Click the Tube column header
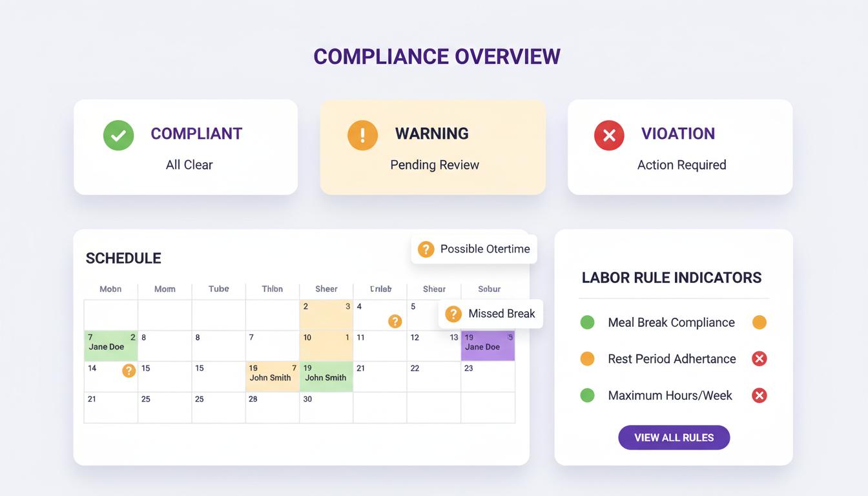 tap(218, 289)
